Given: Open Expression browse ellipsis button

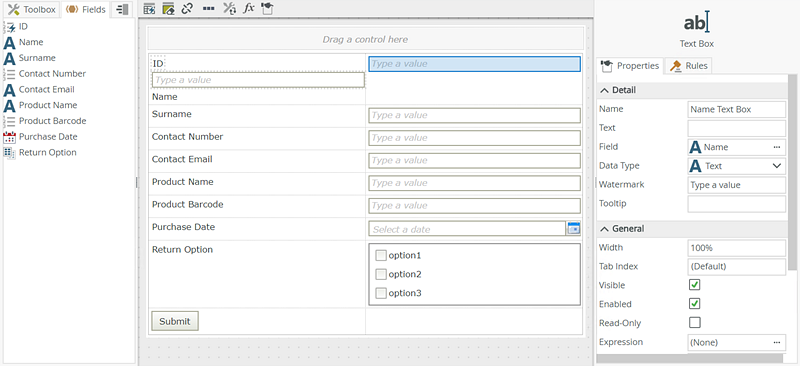Looking at the screenshot, I should tap(777, 343).
